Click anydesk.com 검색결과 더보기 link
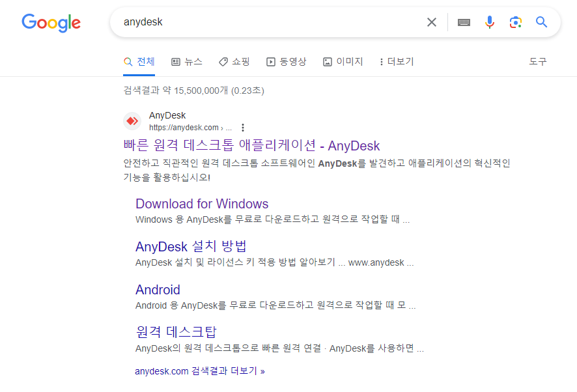The height and width of the screenshot is (392, 577). [x=200, y=371]
